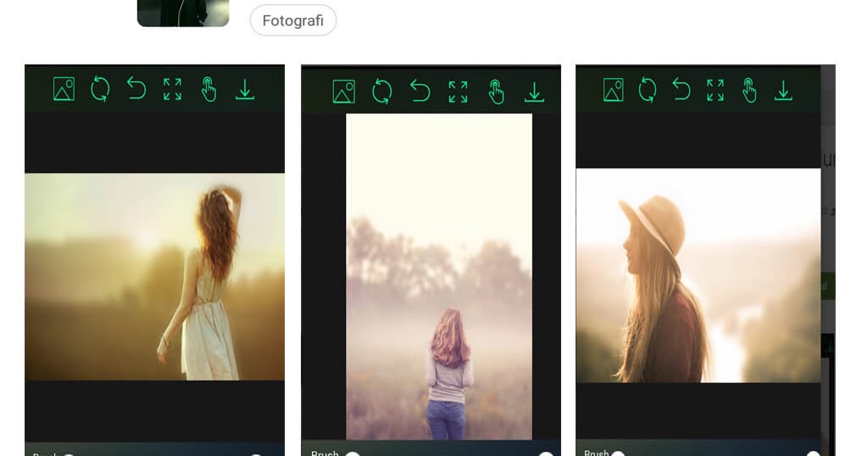868x456 pixels.
Task: Tap refresh/reset icon in first screenshot
Action: [x=100, y=89]
